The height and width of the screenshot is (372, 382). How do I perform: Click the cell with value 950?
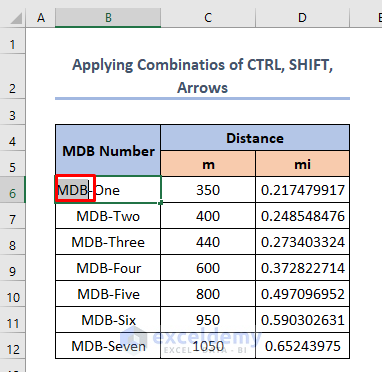point(208,320)
